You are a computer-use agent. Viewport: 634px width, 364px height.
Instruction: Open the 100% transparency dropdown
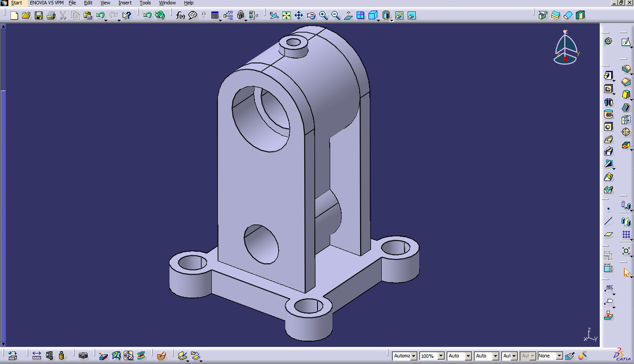[441, 356]
